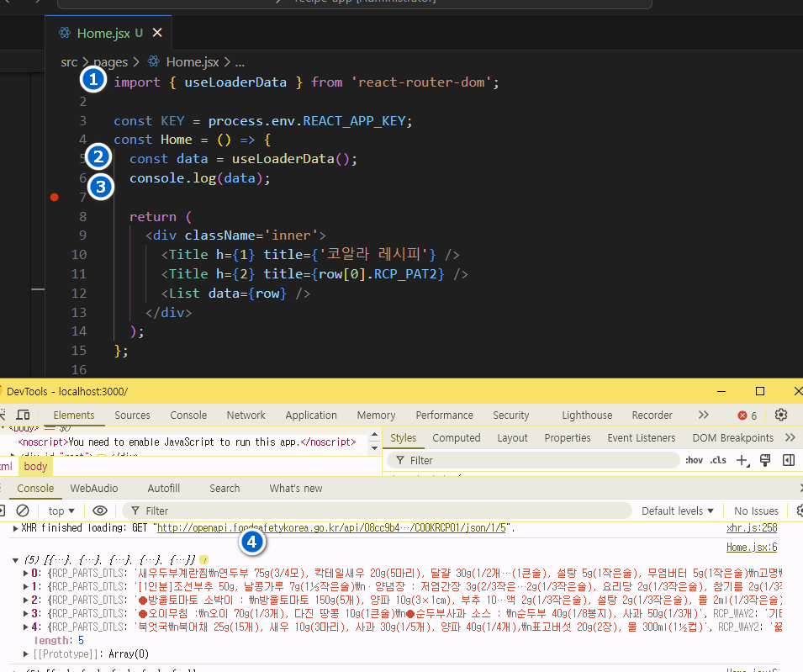This screenshot has height=672, width=803.
Task: Toggle the :hov element state panel
Action: (x=694, y=460)
